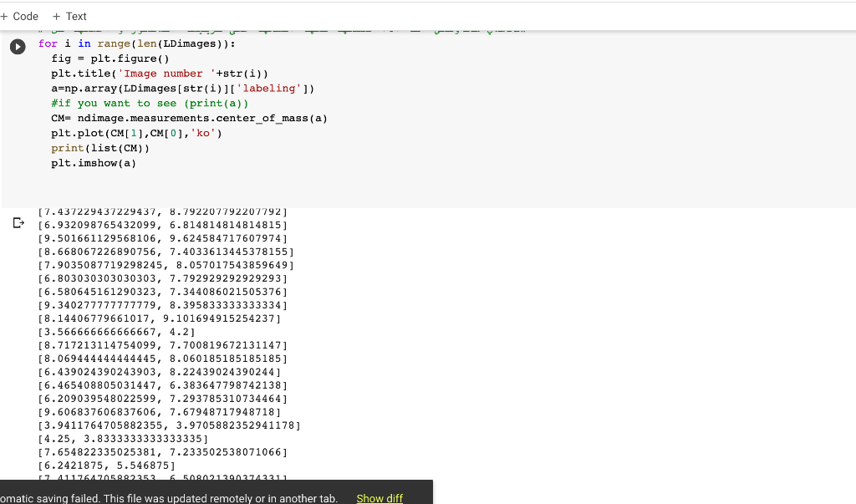Click the output cell marker in the margin
Screen dimensions: 856x504
pyautogui.click(x=18, y=222)
